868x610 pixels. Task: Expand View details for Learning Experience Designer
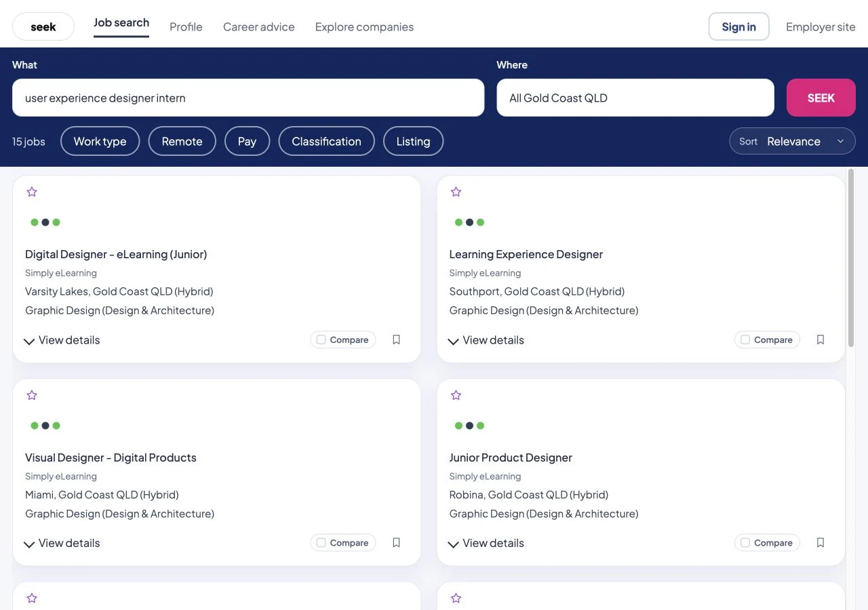point(486,340)
